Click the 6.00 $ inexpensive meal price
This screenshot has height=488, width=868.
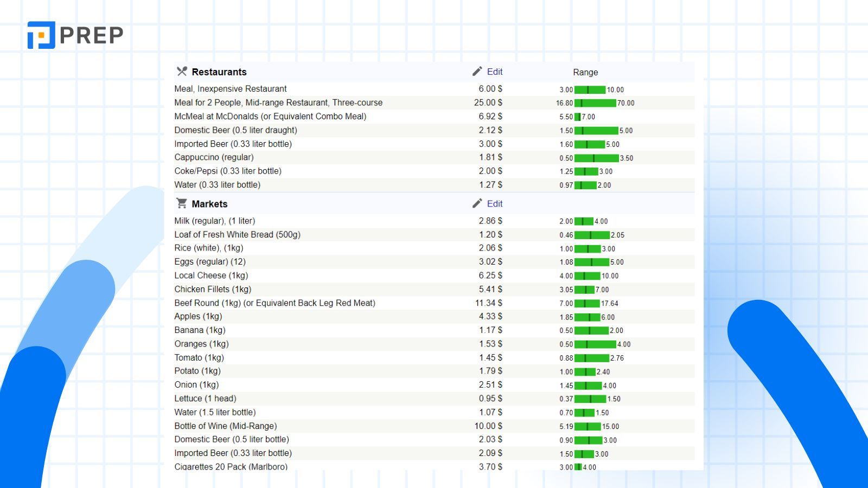pyautogui.click(x=490, y=88)
